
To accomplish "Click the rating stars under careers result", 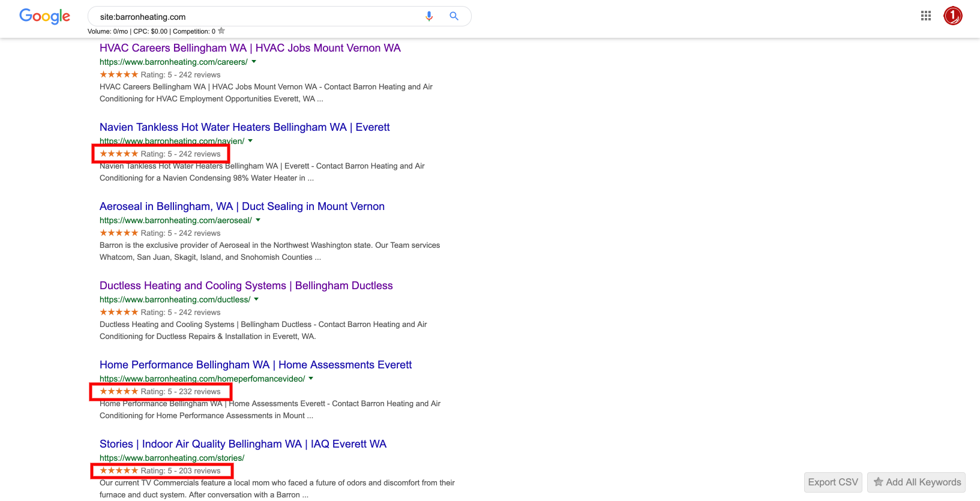I will click(x=119, y=74).
